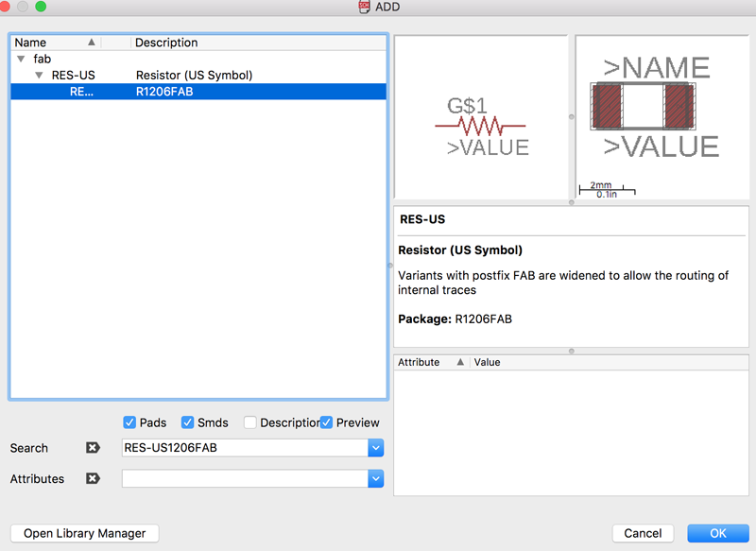
Task: Click the EAGLE app icon in title bar
Action: tap(364, 7)
